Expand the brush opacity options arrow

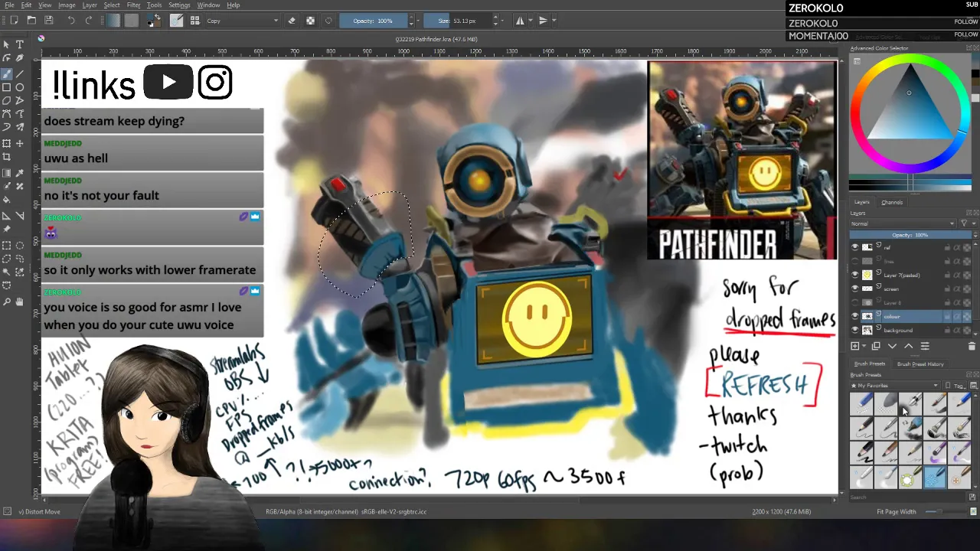coord(418,21)
